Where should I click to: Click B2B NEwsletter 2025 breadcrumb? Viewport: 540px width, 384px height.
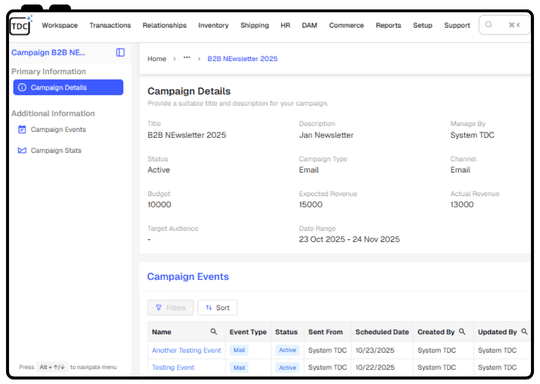click(242, 59)
